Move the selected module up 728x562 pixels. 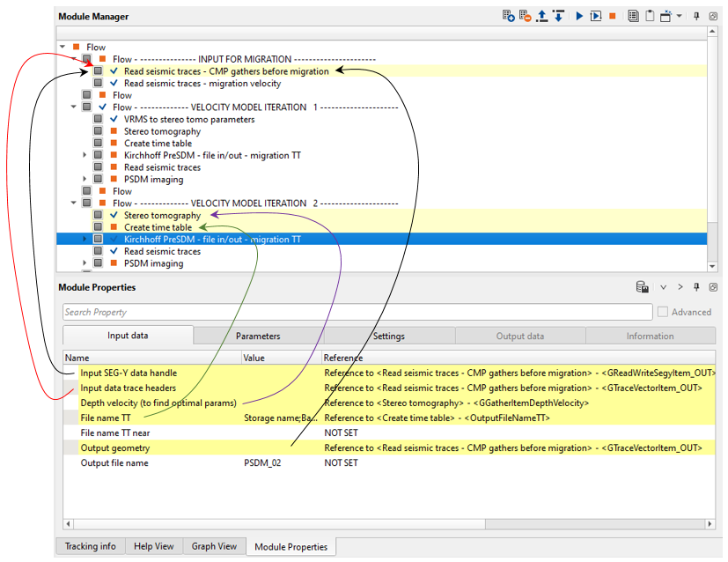coord(541,16)
